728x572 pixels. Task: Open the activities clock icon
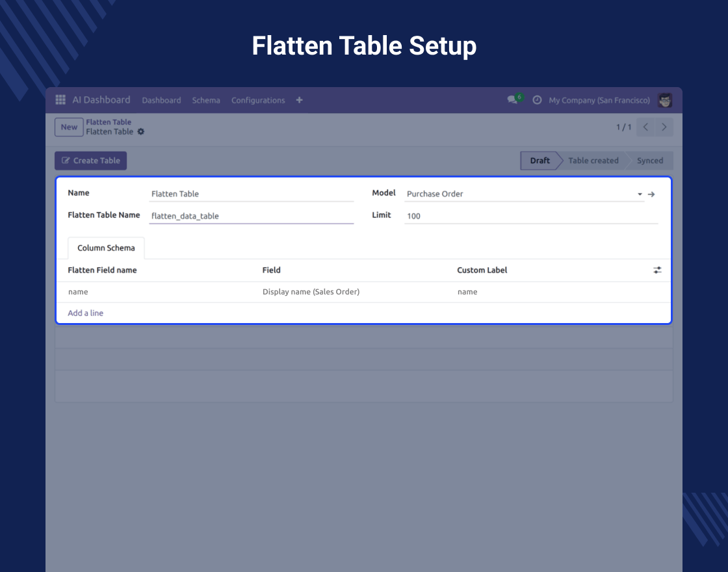[x=537, y=100]
